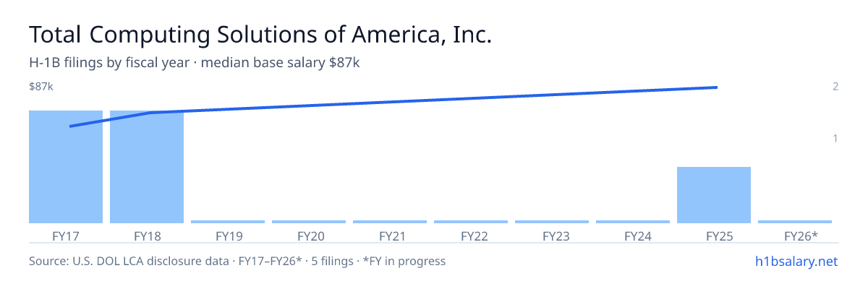Click the salary line start point at FY17

pyautogui.click(x=70, y=126)
